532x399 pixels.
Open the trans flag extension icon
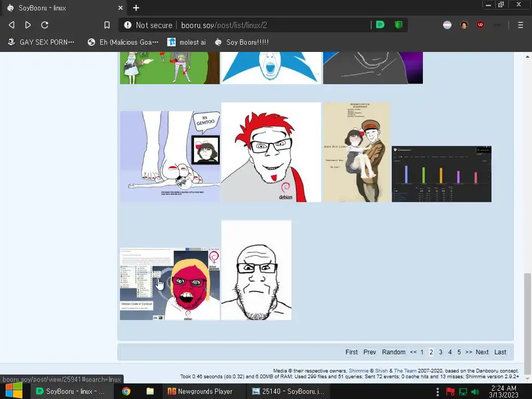tap(447, 25)
